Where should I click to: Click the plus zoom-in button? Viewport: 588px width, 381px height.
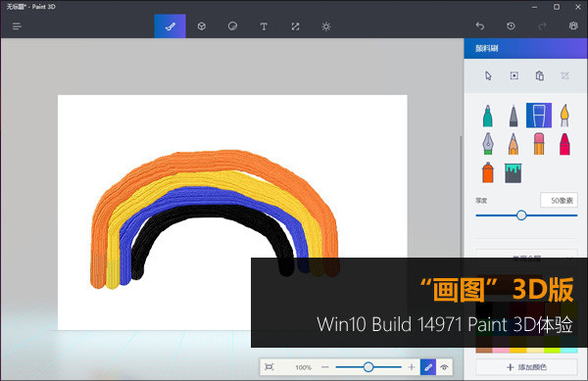point(412,367)
